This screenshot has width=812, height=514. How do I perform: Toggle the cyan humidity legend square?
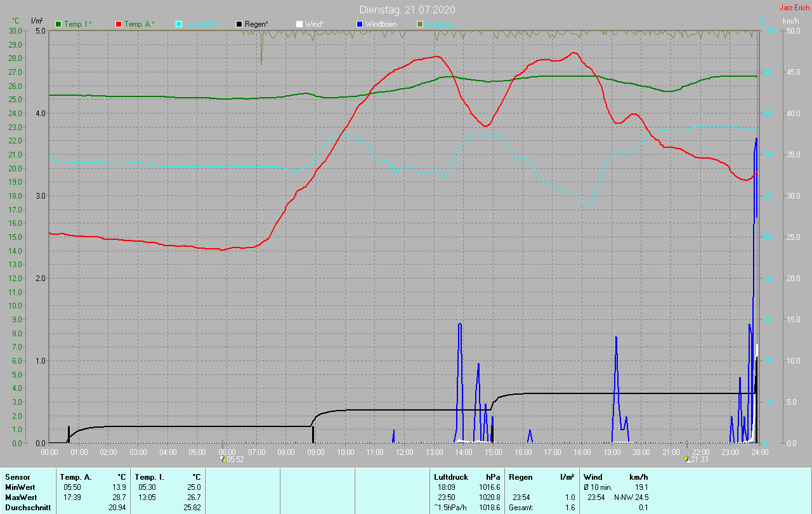point(179,24)
